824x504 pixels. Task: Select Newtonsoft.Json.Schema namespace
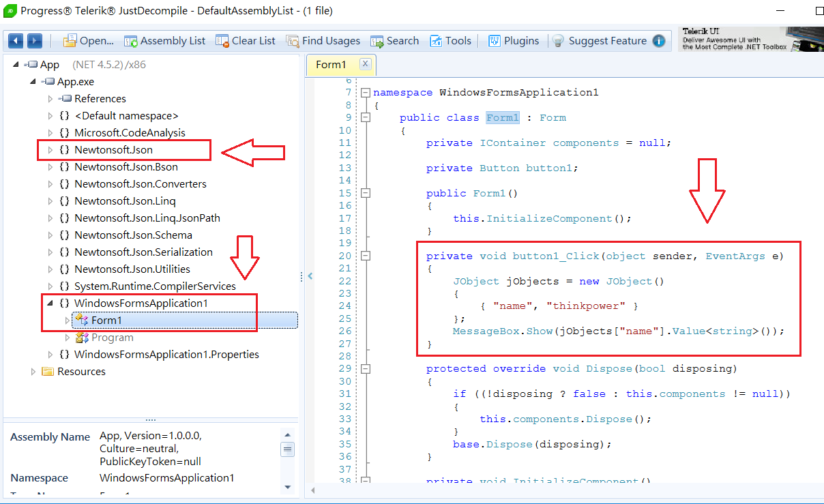point(133,235)
